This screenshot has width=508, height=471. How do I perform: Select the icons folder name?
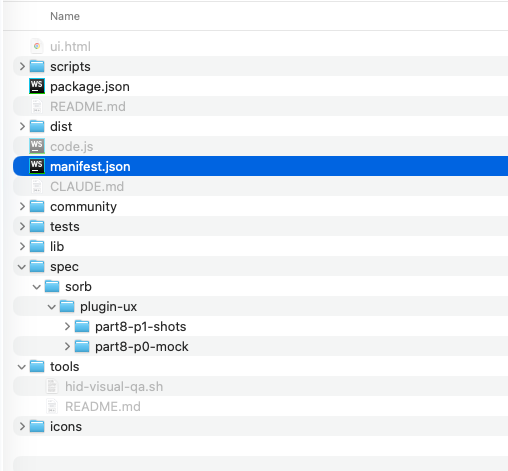(x=66, y=427)
